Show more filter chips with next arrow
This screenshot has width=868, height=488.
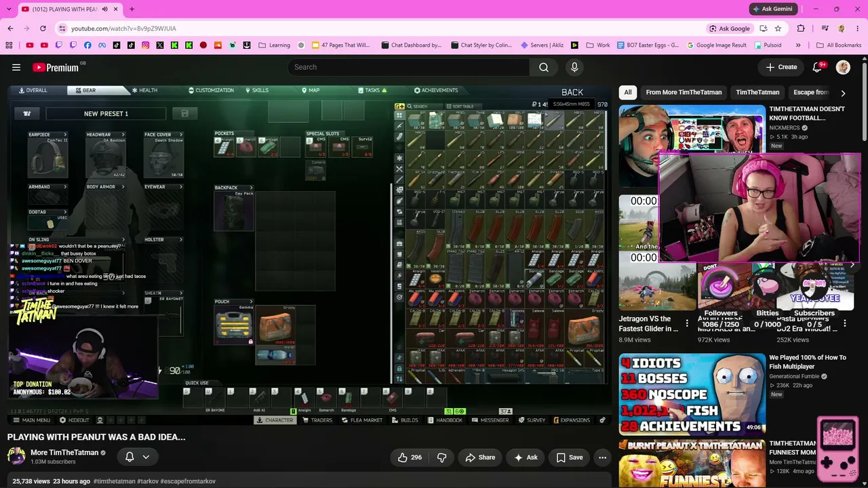coord(843,93)
